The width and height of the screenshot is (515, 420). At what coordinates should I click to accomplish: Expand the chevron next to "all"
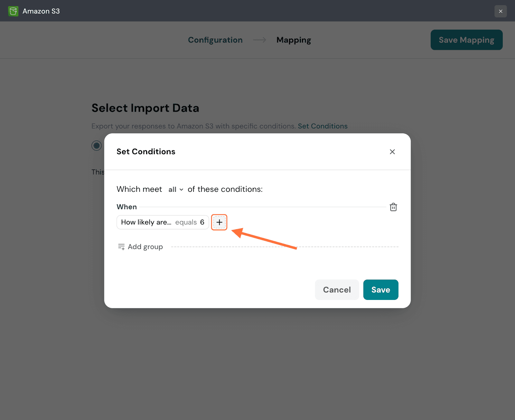[x=182, y=190]
